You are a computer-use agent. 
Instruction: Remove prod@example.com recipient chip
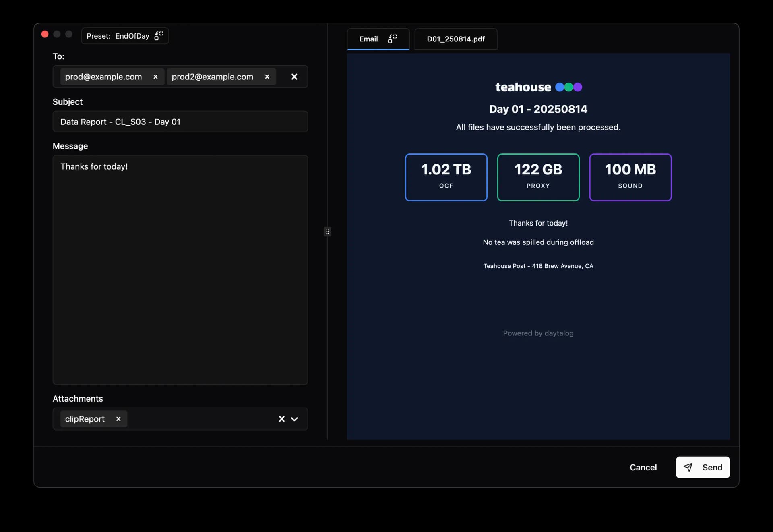coord(155,77)
